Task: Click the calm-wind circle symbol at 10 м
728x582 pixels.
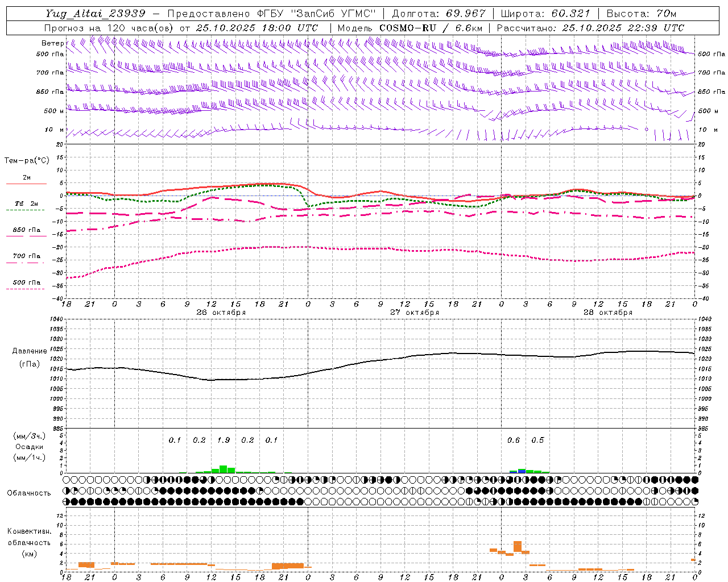Action: coord(647,129)
